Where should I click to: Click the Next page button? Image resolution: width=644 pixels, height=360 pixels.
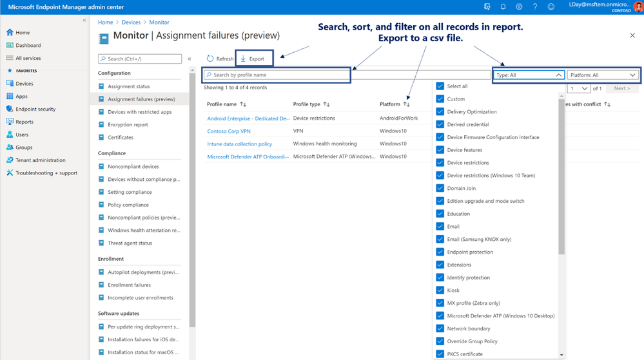(x=622, y=88)
